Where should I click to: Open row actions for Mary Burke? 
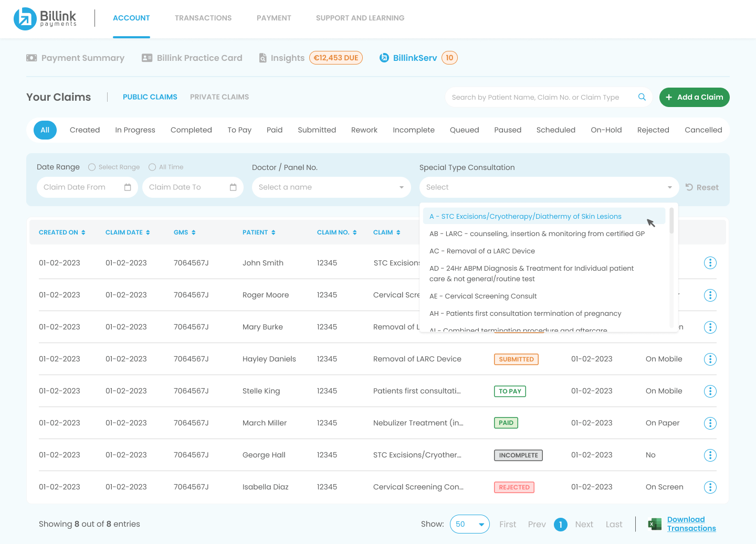pos(710,327)
